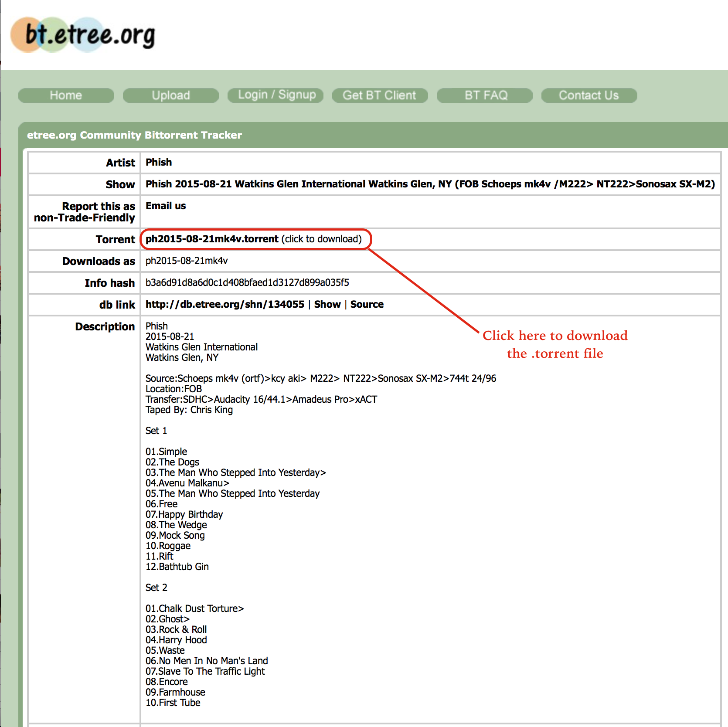Click the Email us link
The width and height of the screenshot is (728, 727).
[166, 206]
